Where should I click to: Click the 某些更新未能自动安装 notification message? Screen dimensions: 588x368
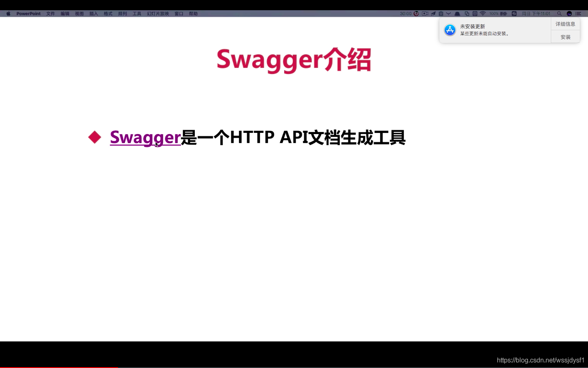pos(485,34)
